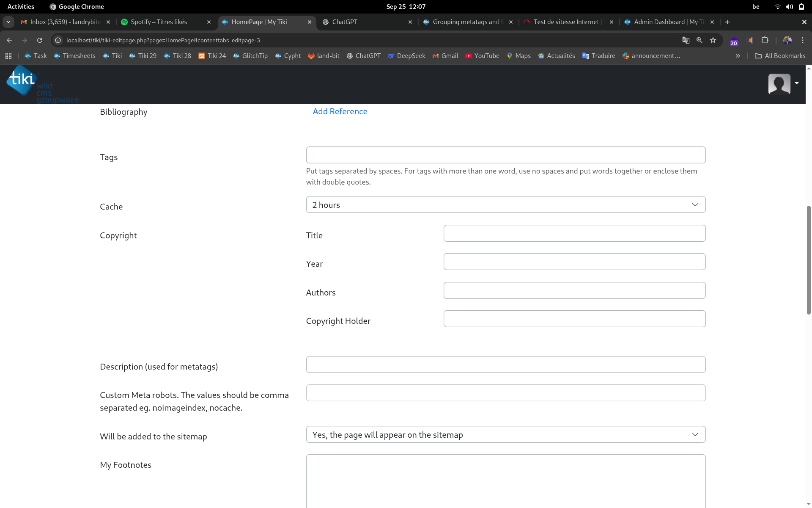Close the Inbox Gmail tab
The image size is (812, 508).
coord(108,22)
